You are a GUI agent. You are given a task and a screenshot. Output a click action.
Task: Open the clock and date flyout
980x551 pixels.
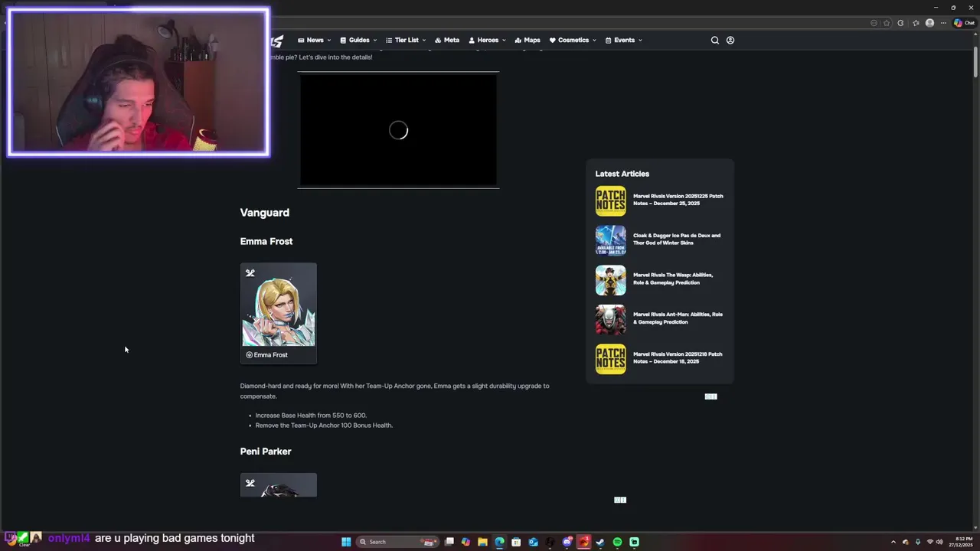point(961,542)
